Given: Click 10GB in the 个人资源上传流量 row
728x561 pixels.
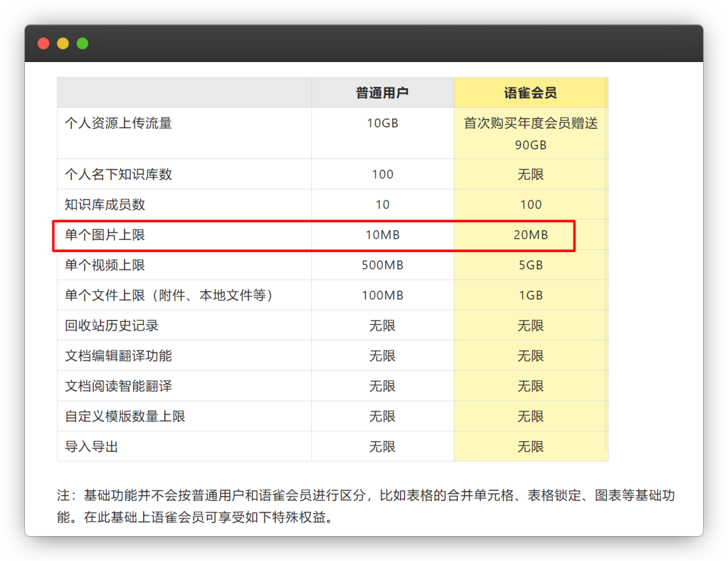Looking at the screenshot, I should pos(383,123).
